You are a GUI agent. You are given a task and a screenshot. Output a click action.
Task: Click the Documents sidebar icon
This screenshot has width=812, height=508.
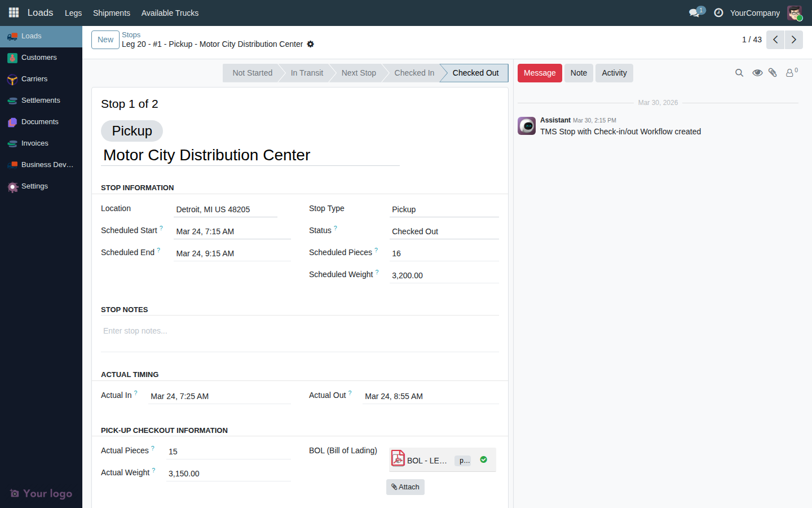(x=12, y=122)
